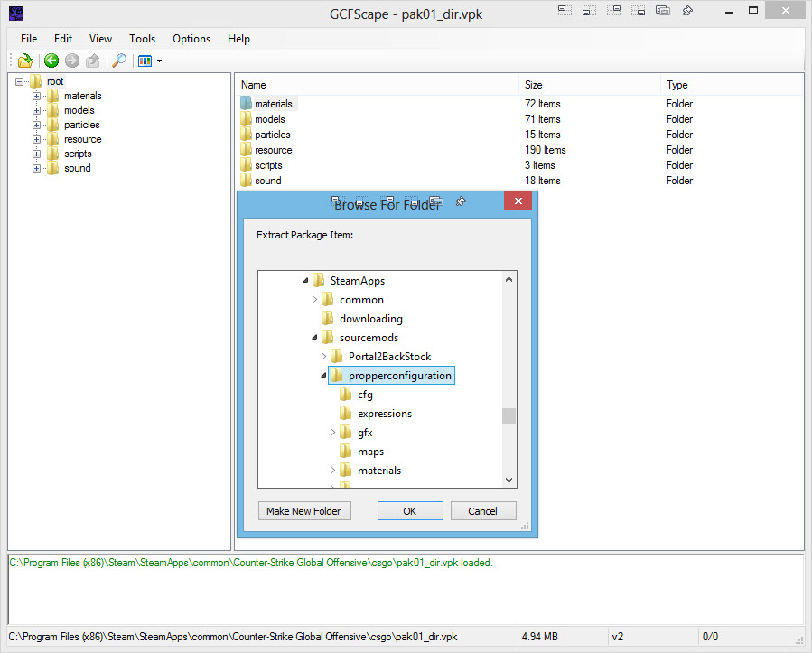Click the GCFScape app icon in title bar

click(x=16, y=13)
